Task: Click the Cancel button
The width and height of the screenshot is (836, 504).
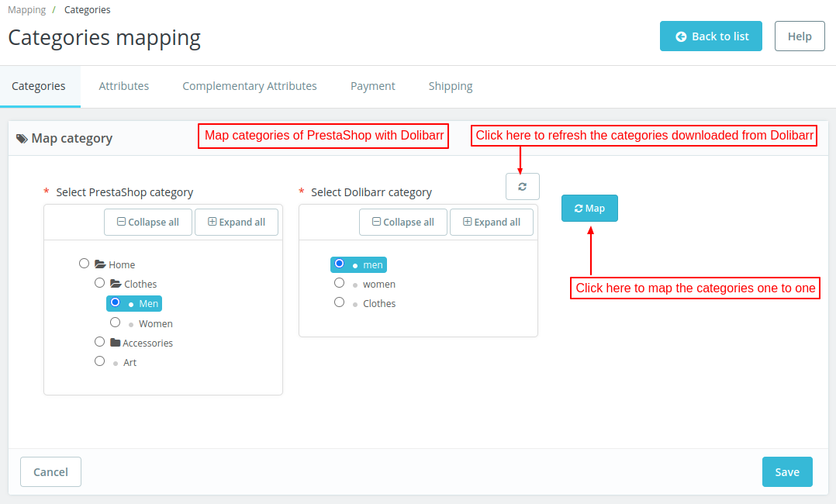Action: pos(50,471)
